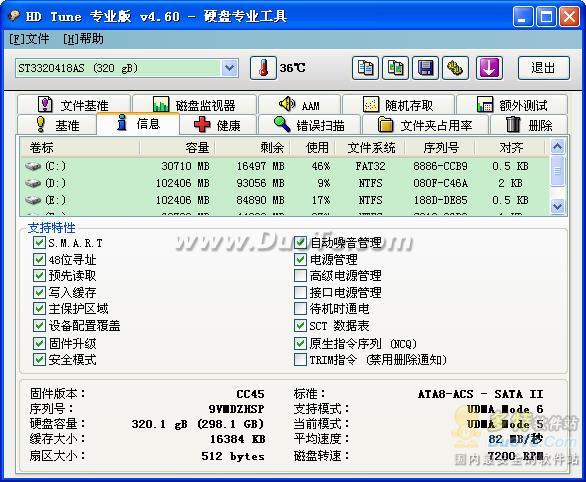Click the 剩余 column header

pos(253,148)
